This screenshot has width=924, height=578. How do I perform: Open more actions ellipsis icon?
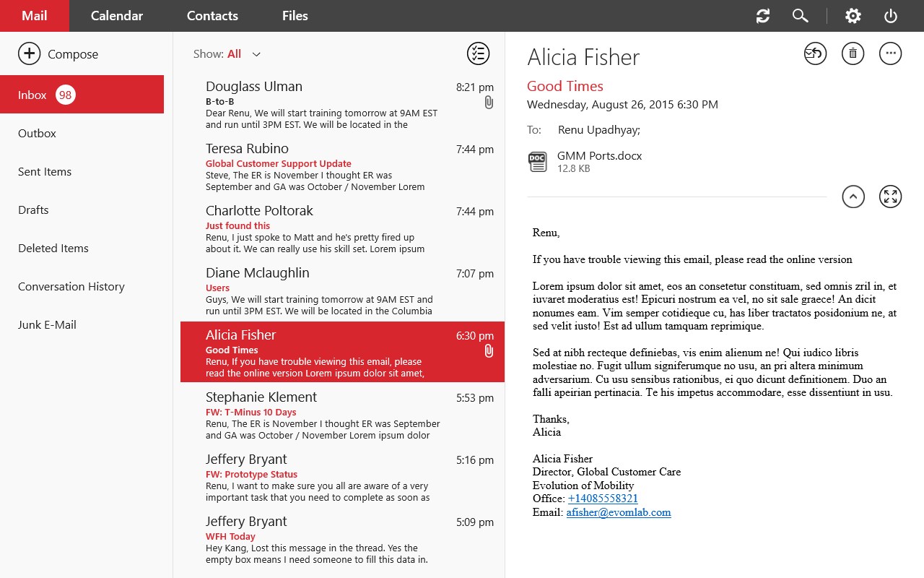(890, 53)
